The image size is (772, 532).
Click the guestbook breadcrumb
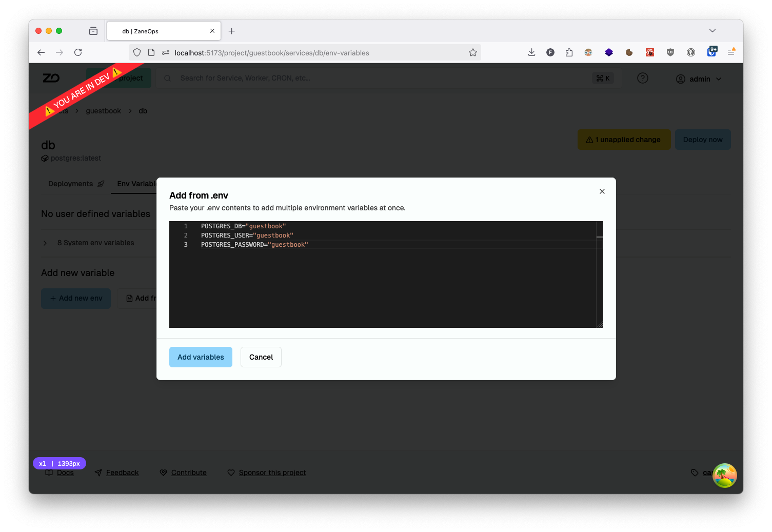coord(104,111)
